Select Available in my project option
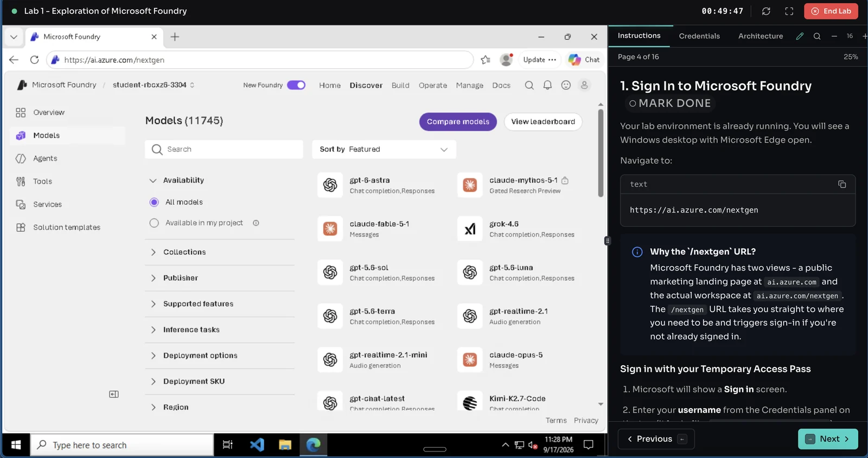Viewport: 868px width, 458px height. click(x=154, y=223)
